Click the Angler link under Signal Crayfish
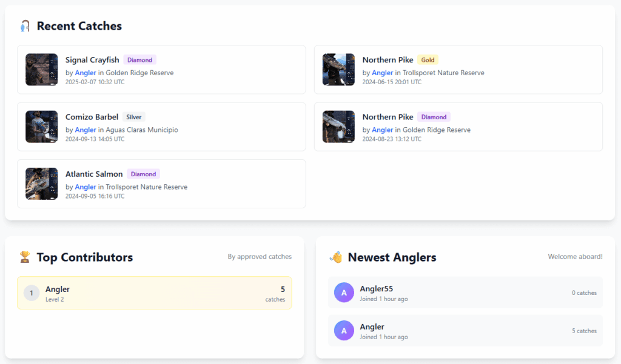This screenshot has width=621, height=364. coord(86,73)
